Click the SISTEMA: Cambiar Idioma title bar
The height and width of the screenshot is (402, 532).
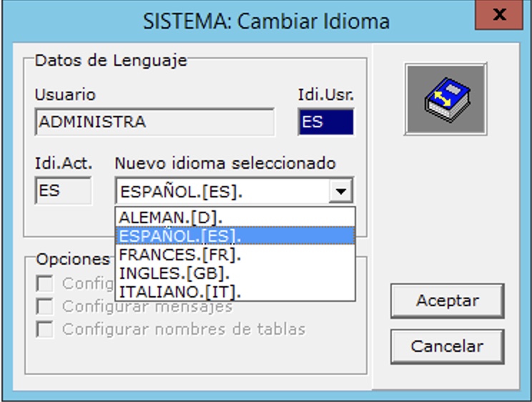[266, 21]
